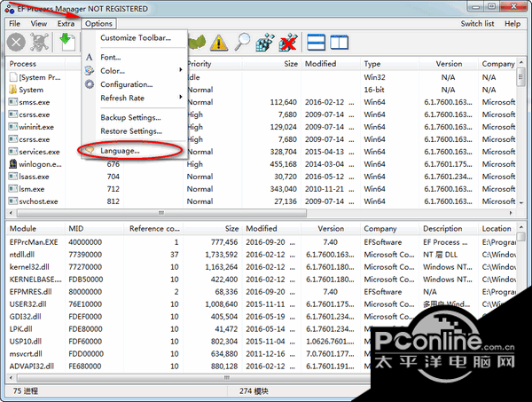Close the Options menu
This screenshot has width=532, height=402.
pos(98,23)
